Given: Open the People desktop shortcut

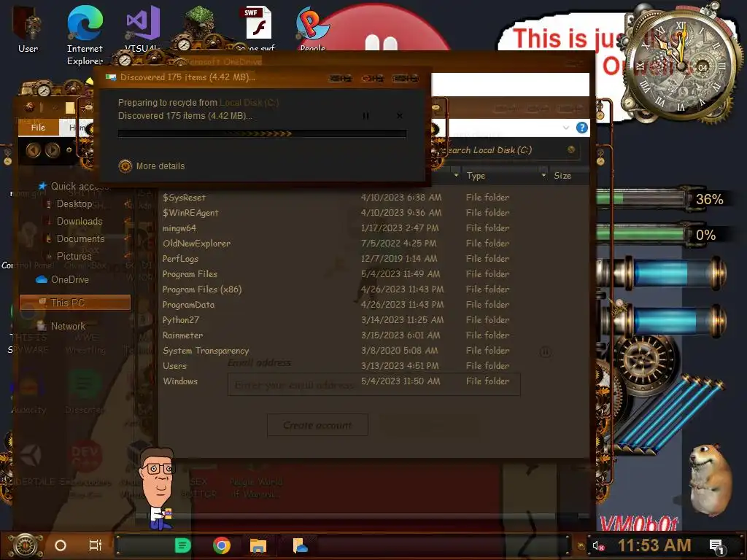Looking at the screenshot, I should click(312, 28).
